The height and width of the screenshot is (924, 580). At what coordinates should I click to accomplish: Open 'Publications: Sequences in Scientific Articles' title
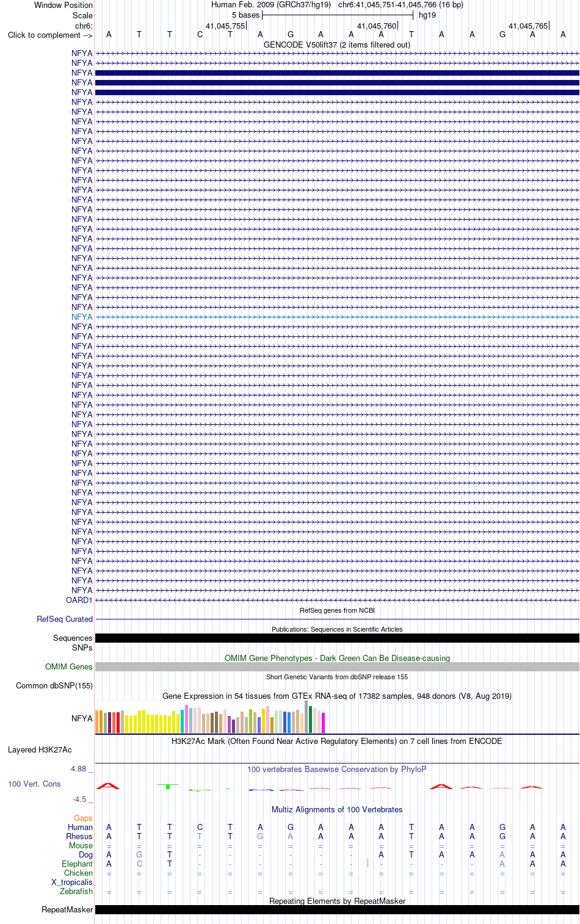[x=337, y=629]
